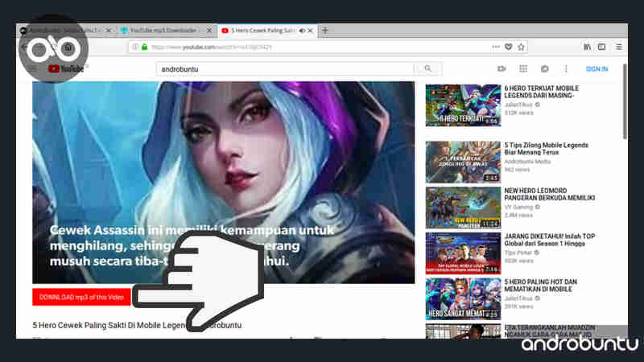644x362 pixels.
Task: Open thumbnail of JARANG DIKETAHUI video
Action: click(463, 253)
